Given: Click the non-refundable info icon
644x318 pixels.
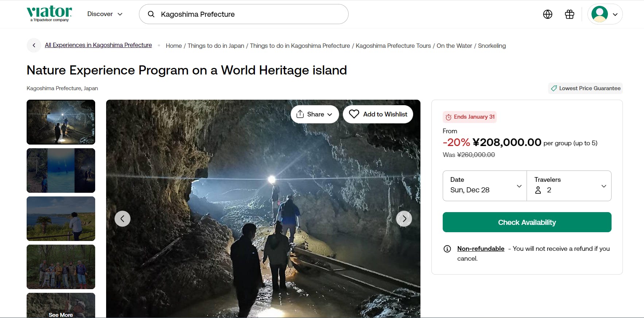Looking at the screenshot, I should [x=447, y=249].
